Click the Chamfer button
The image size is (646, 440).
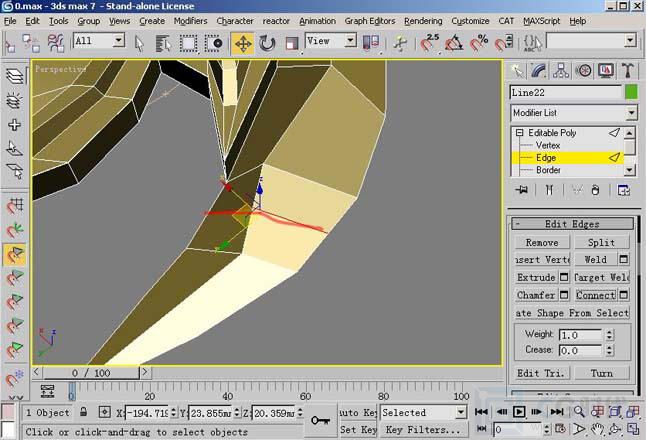(536, 295)
